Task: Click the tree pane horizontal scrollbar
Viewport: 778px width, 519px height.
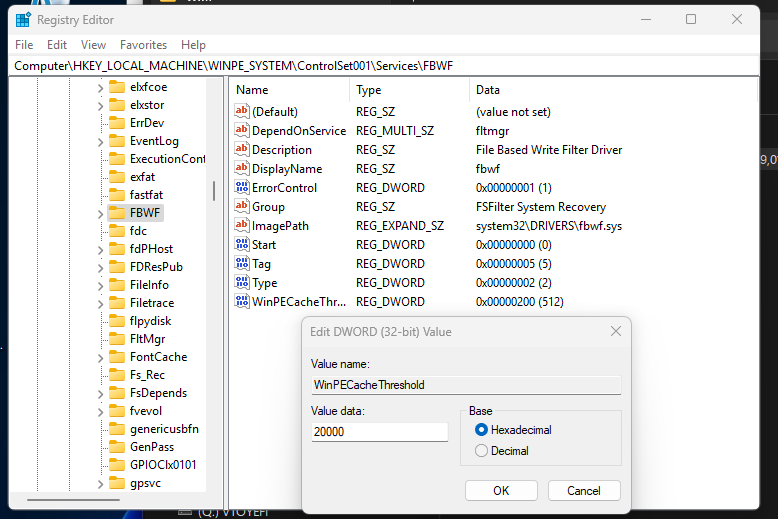Action: coord(73,500)
